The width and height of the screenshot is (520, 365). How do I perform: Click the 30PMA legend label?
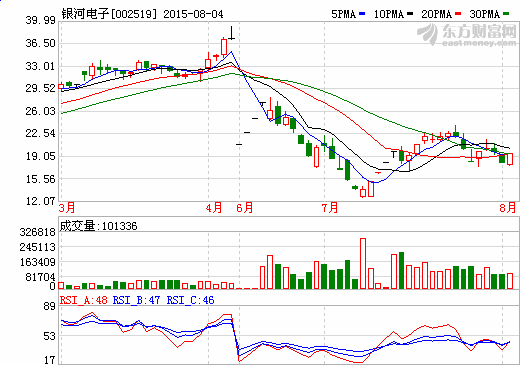484,14
